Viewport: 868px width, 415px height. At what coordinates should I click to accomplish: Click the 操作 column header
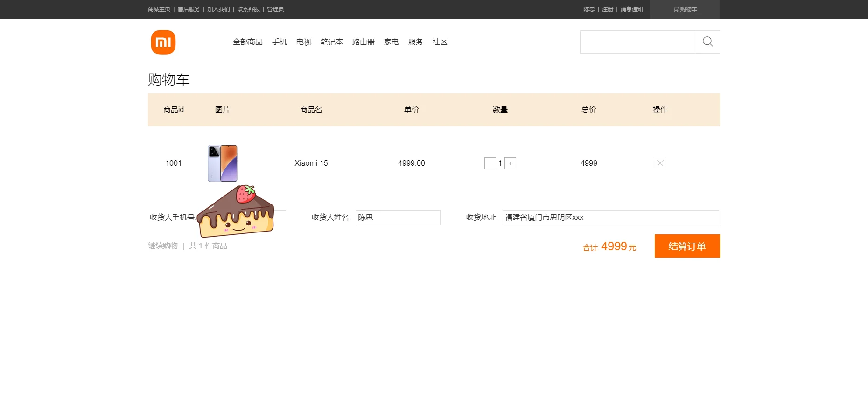660,110
